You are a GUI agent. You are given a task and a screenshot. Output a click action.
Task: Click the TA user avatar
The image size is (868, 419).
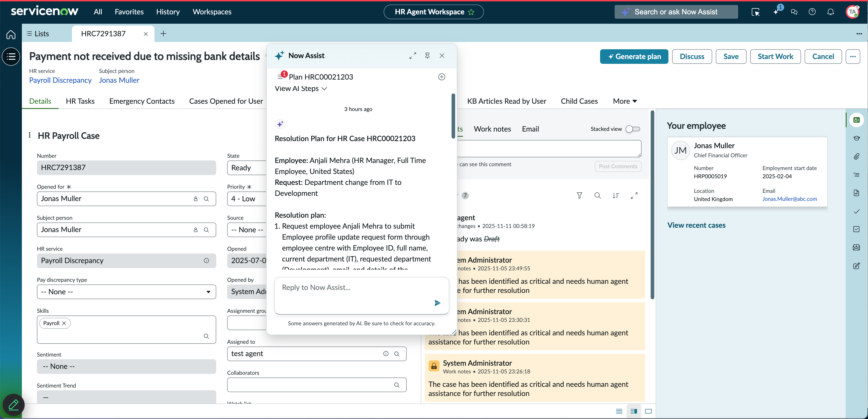853,12
